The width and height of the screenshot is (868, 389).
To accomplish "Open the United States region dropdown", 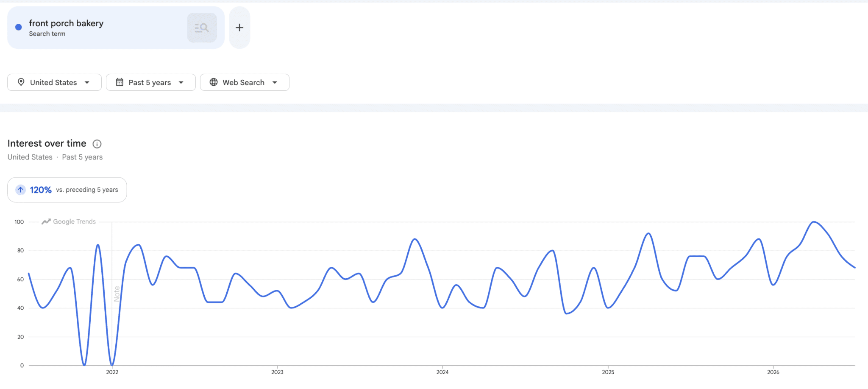I will [54, 82].
